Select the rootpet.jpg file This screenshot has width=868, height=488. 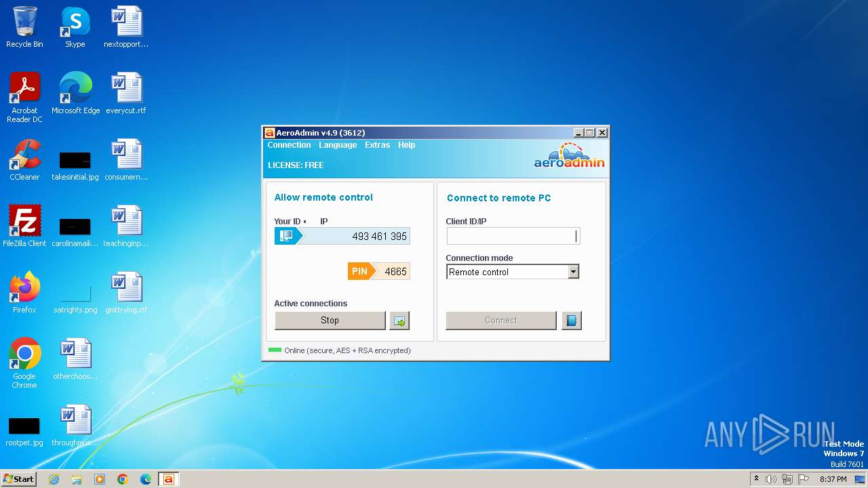point(24,432)
